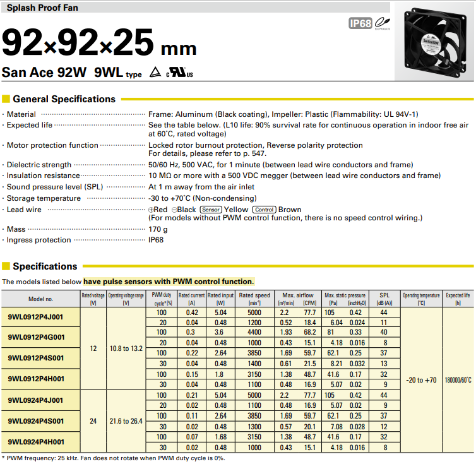Click the boxed 'Control' wire label
This screenshot has width=476, height=464.
click(x=264, y=210)
